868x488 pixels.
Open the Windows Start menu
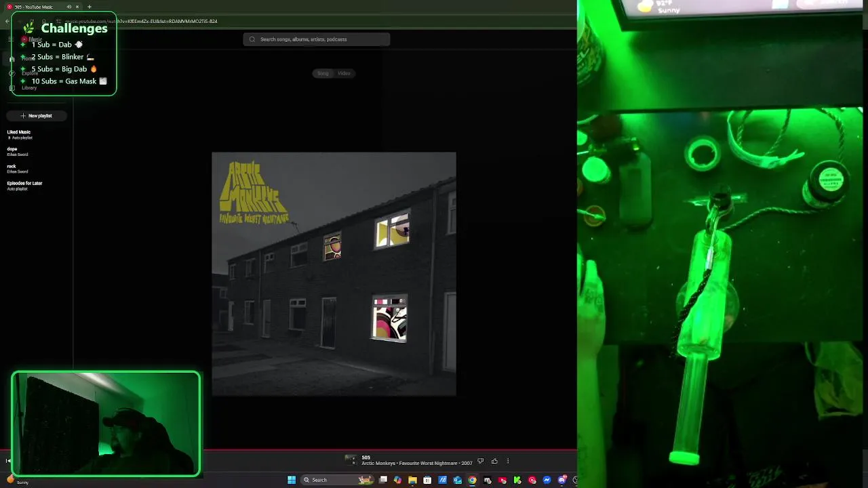(292, 480)
